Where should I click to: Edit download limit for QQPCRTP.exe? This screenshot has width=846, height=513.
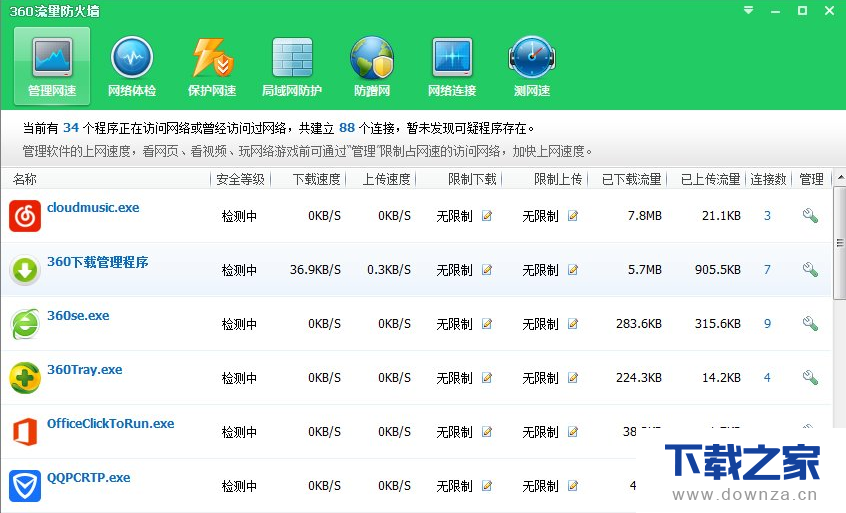click(487, 485)
